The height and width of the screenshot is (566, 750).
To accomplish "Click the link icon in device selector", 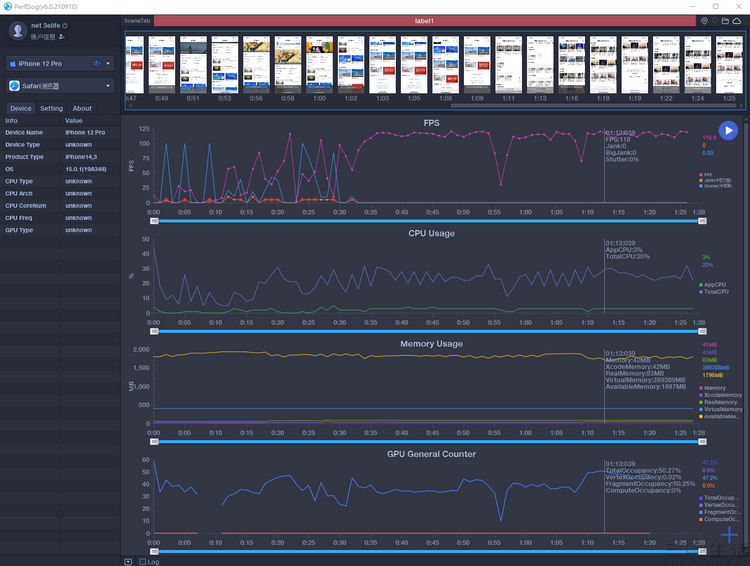I will point(97,63).
